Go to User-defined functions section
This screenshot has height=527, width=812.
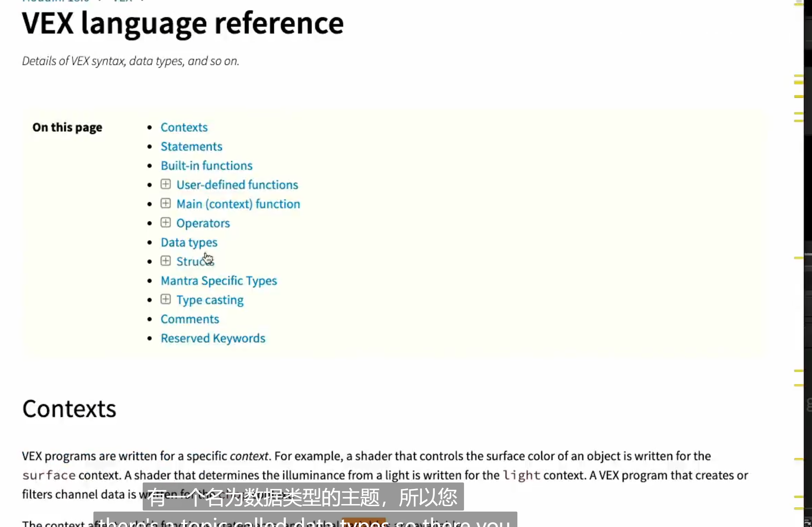point(237,185)
